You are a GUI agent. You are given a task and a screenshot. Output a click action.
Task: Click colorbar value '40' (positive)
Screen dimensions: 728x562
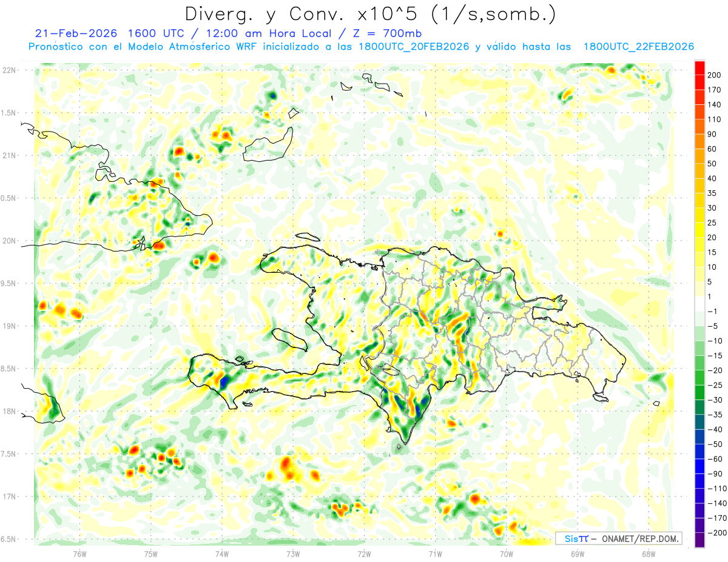[x=713, y=179]
